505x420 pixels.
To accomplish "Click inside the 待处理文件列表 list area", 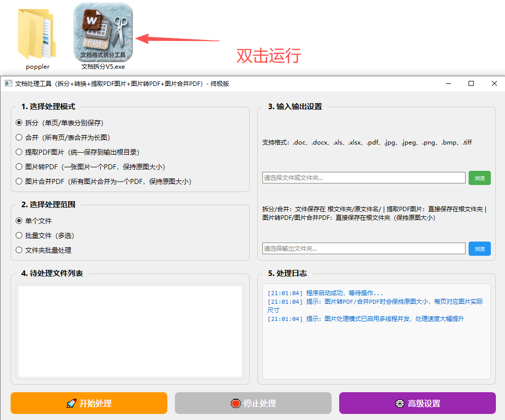I will (x=130, y=332).
